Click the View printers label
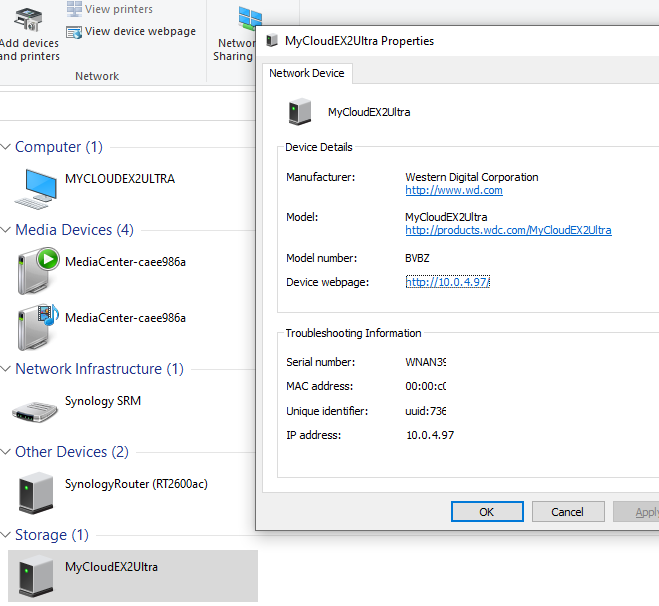This screenshot has height=606, width=659. click(119, 9)
